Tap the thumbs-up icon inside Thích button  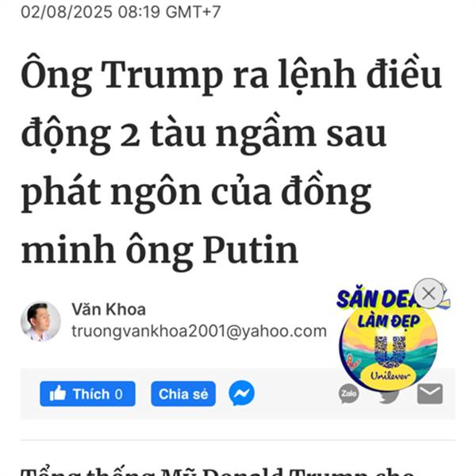[x=58, y=393]
